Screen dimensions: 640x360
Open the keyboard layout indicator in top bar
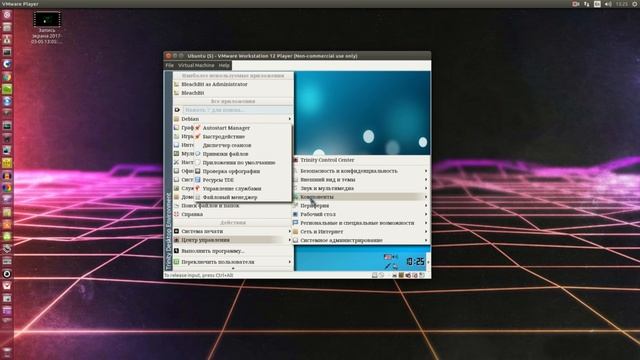pos(597,4)
